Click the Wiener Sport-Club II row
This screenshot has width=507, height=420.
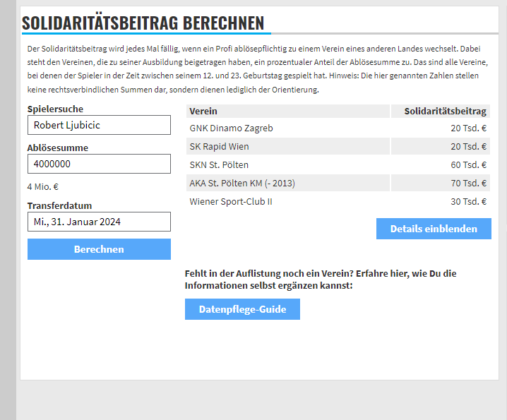click(x=231, y=202)
